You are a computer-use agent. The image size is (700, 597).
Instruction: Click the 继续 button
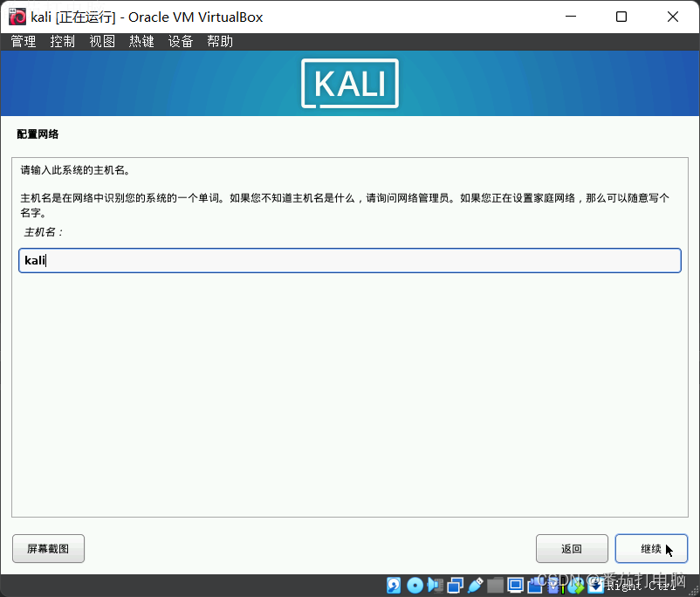tap(651, 548)
